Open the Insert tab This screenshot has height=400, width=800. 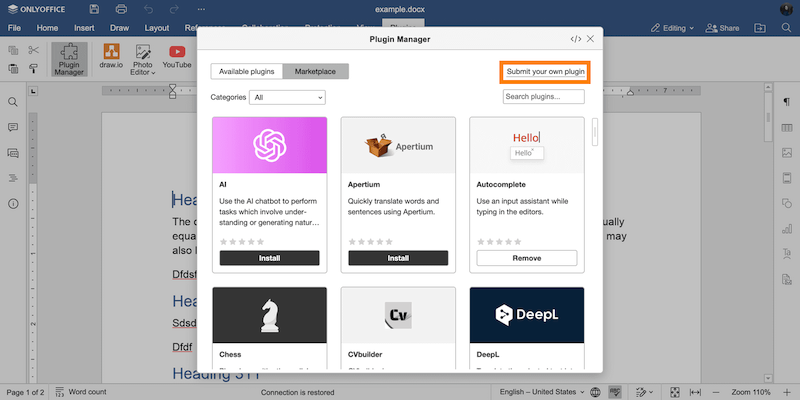(x=84, y=28)
